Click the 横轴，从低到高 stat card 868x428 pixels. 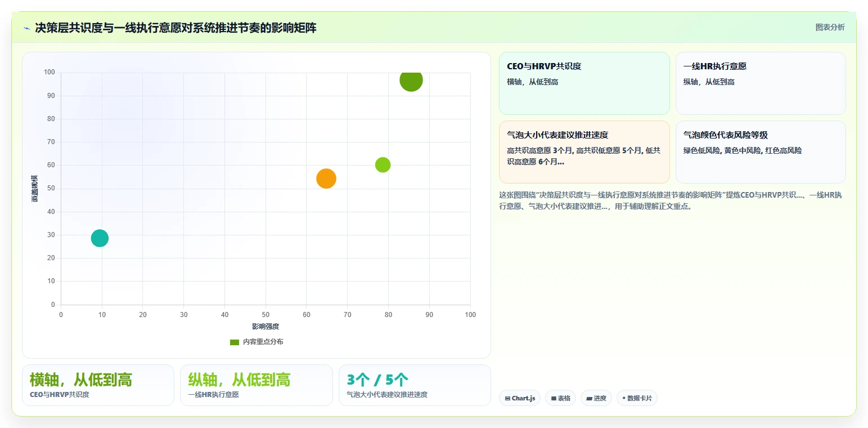point(98,385)
